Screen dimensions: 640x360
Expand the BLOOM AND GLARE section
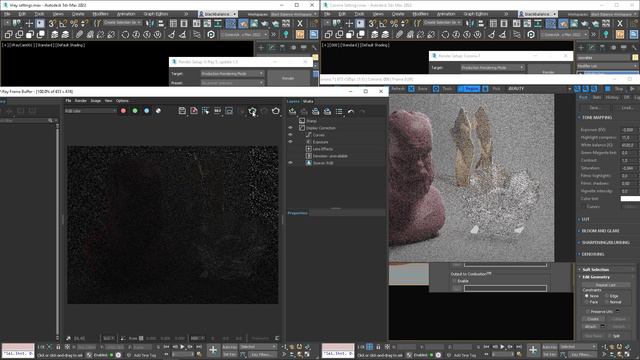click(600, 231)
